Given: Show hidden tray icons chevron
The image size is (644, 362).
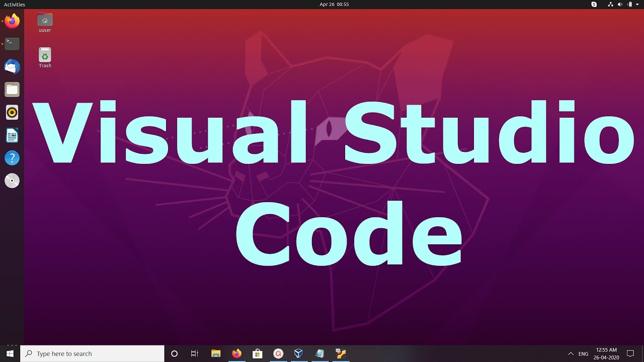Looking at the screenshot, I should [571, 353].
